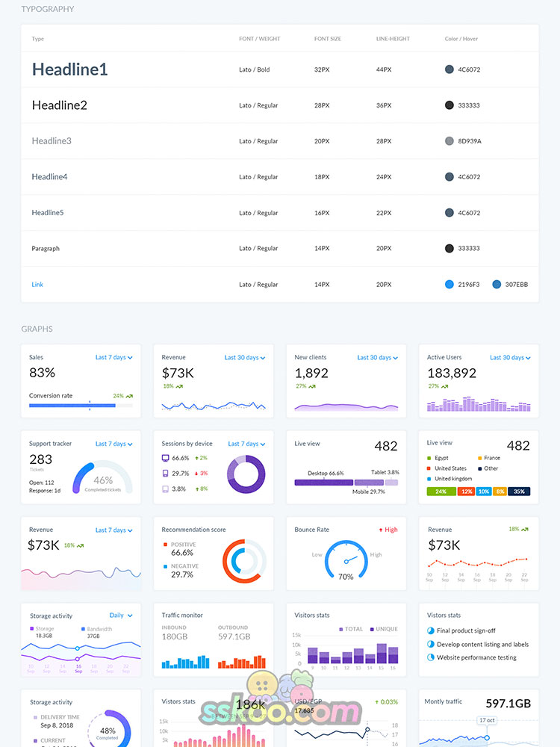560x747 pixels.
Task: Click the red 12% segment in Live view
Action: [x=466, y=492]
